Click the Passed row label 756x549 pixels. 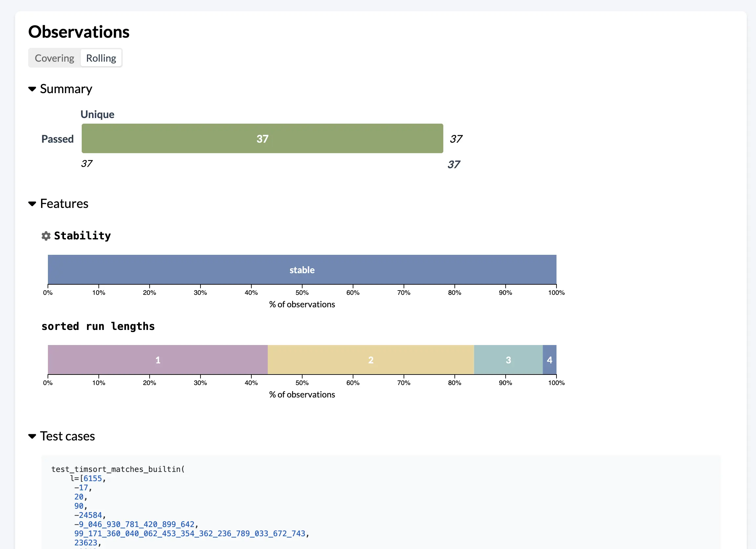tap(57, 139)
